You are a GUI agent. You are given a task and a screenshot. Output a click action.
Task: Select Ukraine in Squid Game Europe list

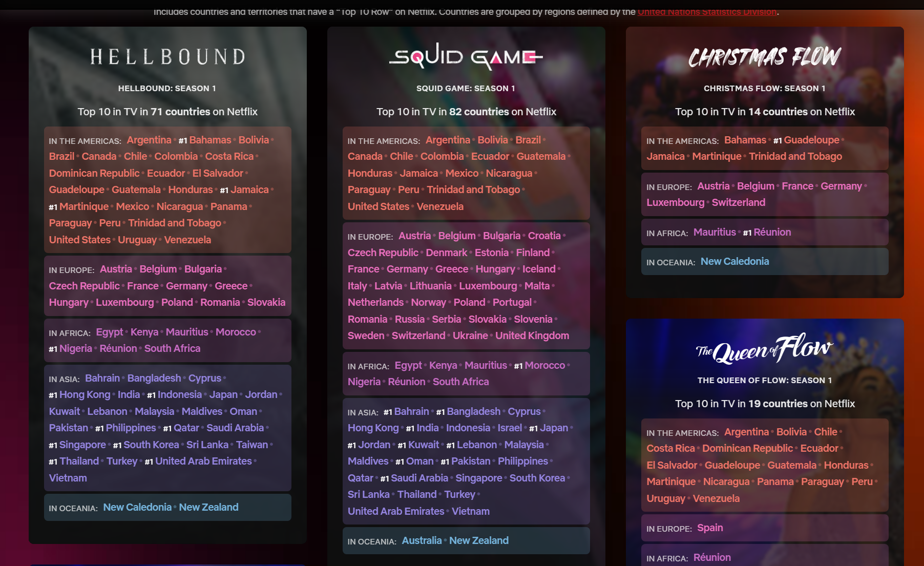(x=470, y=336)
